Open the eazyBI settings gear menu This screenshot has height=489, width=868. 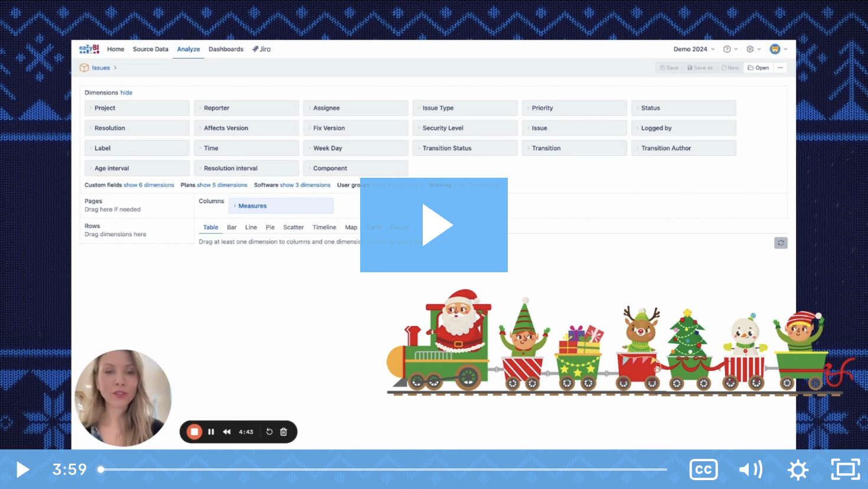[753, 49]
